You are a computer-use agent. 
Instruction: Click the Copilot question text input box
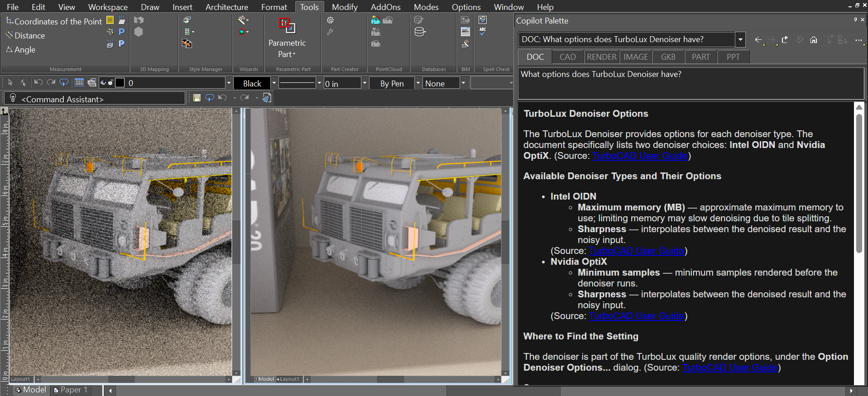691,84
